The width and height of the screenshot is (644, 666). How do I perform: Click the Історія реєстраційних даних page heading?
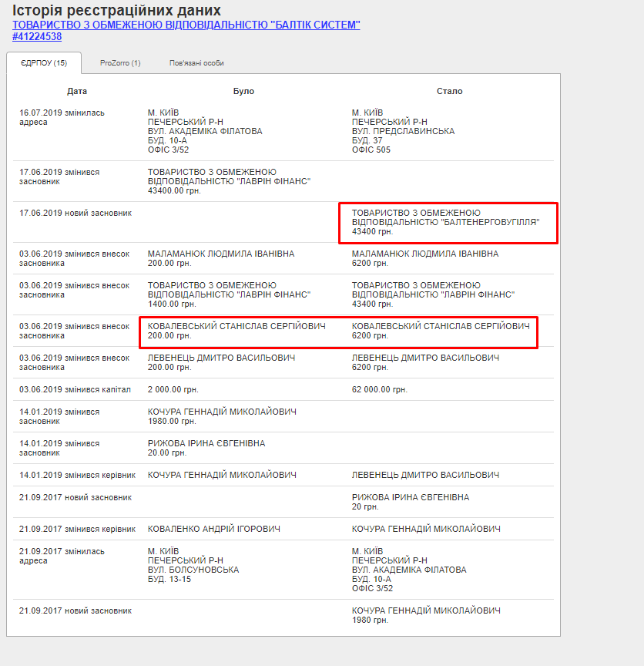point(117,10)
